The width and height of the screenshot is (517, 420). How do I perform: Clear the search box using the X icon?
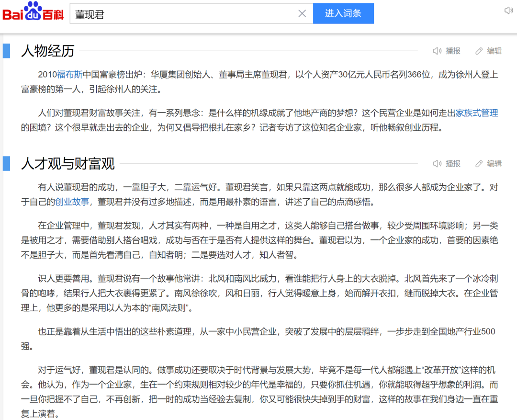(x=302, y=13)
